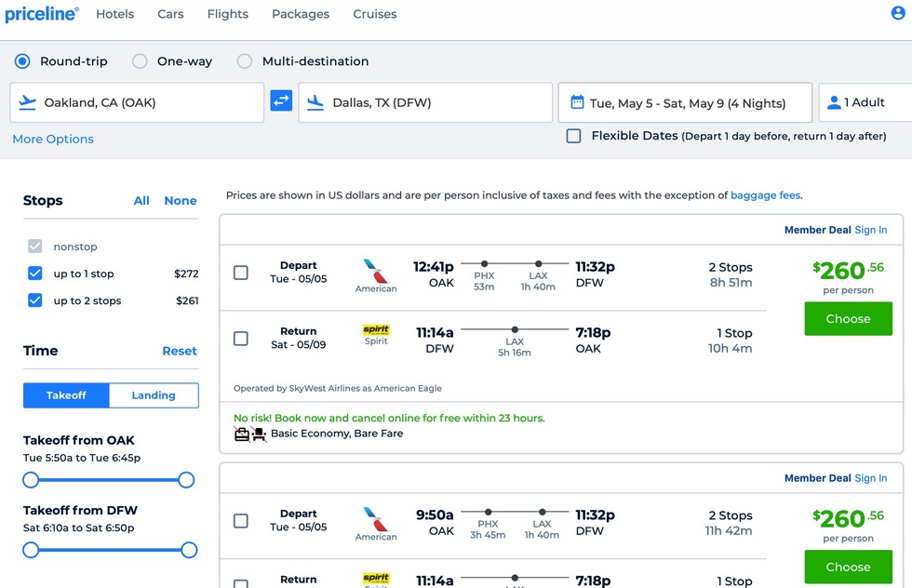Click the no-seat-selection fare icon
Screen dimensions: 912x588
point(260,434)
